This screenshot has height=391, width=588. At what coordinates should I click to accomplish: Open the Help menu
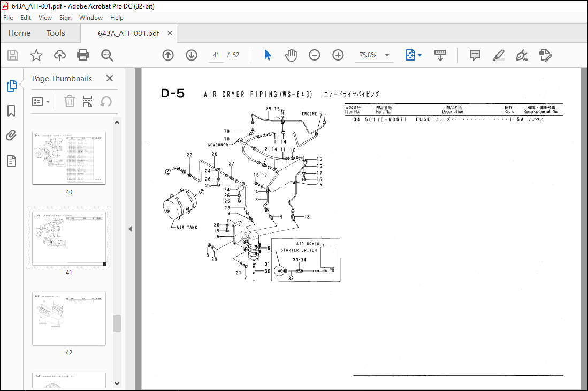[x=117, y=18]
